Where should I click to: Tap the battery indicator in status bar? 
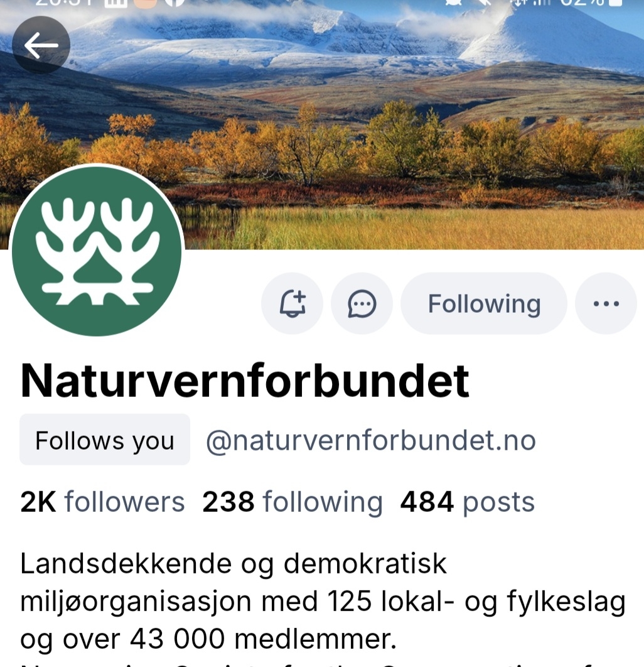(616, 3)
